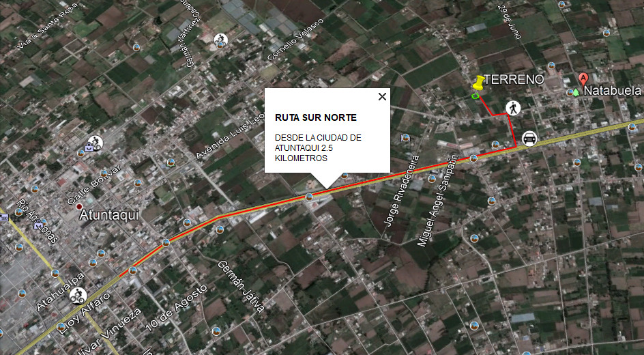Click the Atuntaqui city red dot
Viewport: 644px width, 355px height.
point(79,206)
